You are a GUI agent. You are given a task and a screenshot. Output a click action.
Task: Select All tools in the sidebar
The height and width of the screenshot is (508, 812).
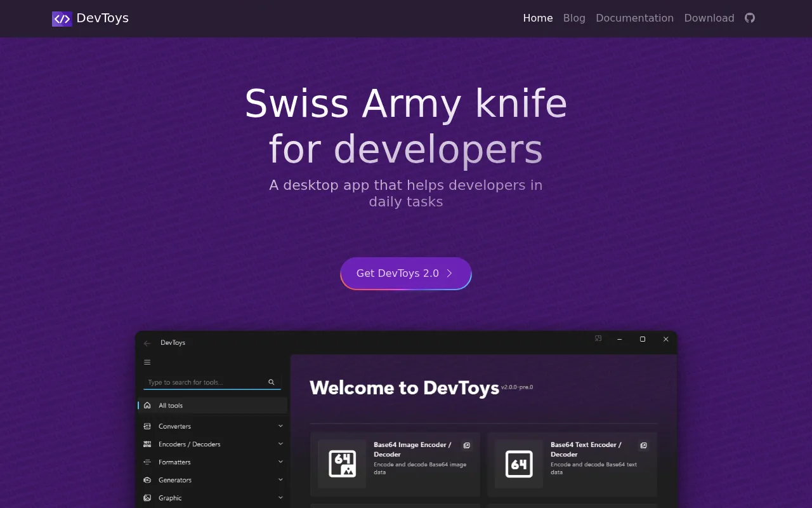pyautogui.click(x=213, y=405)
